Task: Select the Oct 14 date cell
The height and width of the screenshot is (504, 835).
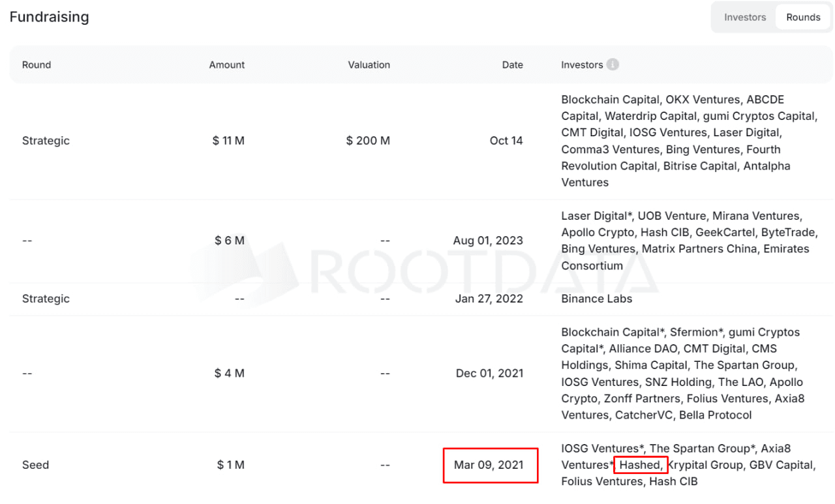Action: 506,141
